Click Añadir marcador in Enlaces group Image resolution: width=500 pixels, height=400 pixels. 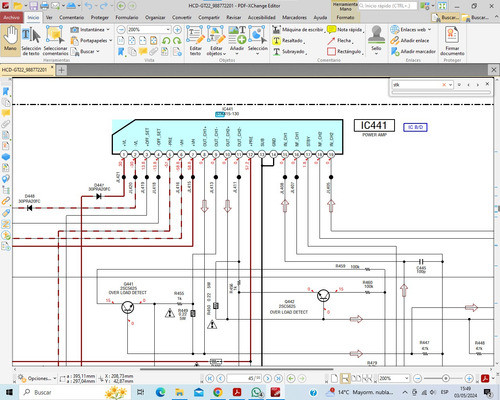[x=413, y=52]
